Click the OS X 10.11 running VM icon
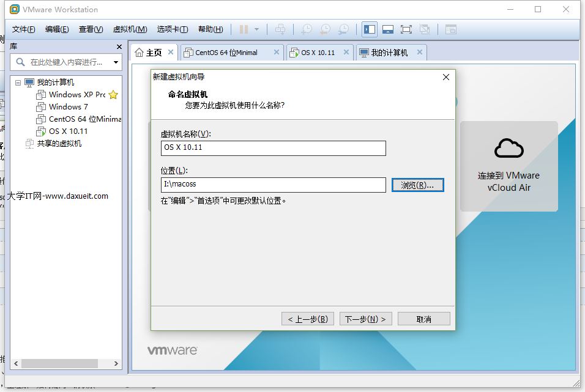Screen dimensions: 585x392 point(41,131)
